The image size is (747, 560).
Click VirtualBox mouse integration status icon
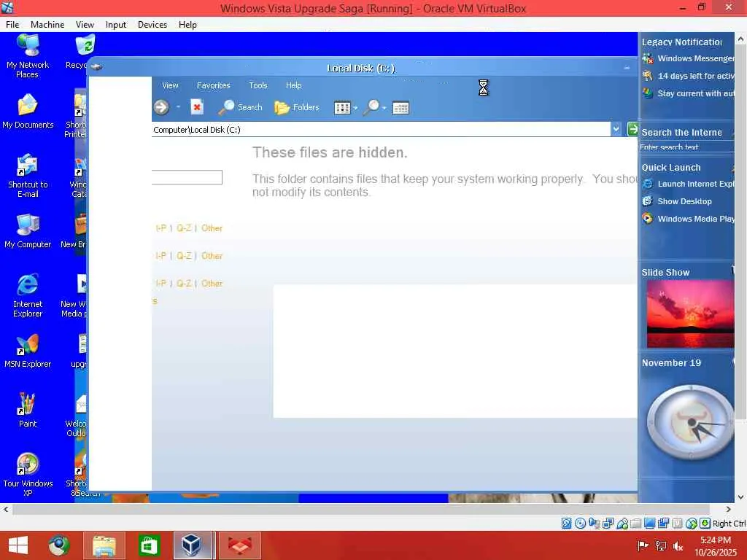[x=692, y=524]
